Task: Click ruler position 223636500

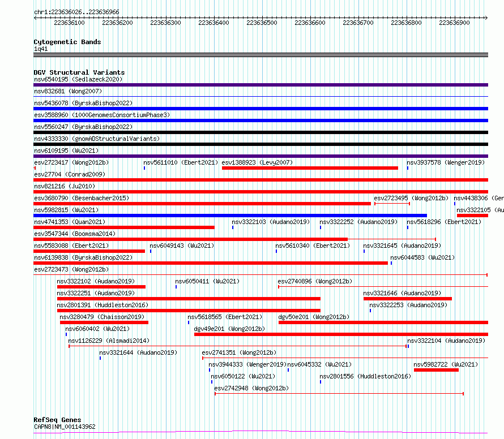Action: (x=262, y=23)
